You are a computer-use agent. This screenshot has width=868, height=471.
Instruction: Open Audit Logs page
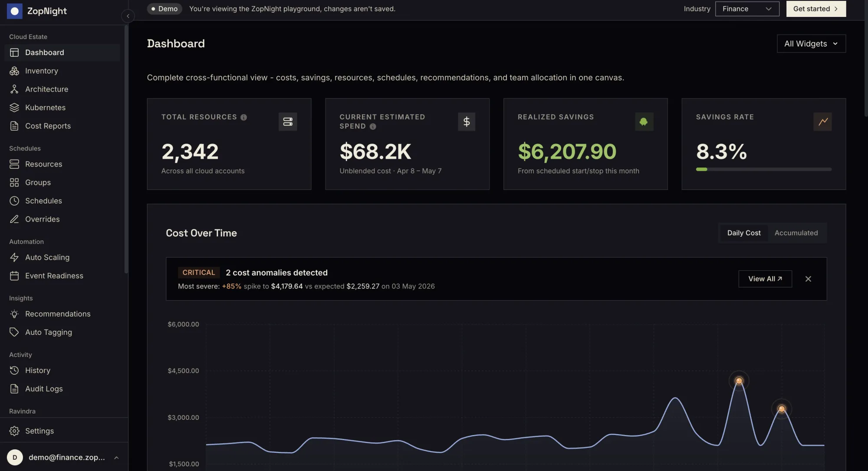[62, 389]
